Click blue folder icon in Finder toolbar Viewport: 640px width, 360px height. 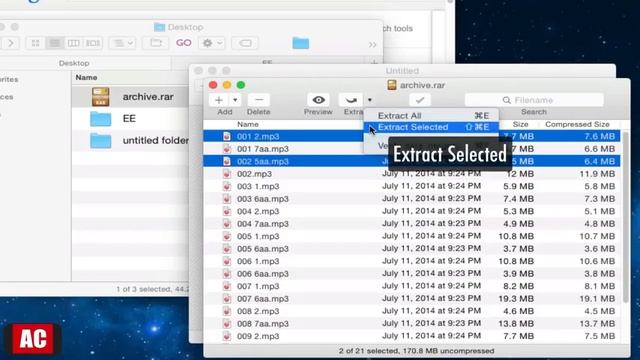(301, 43)
